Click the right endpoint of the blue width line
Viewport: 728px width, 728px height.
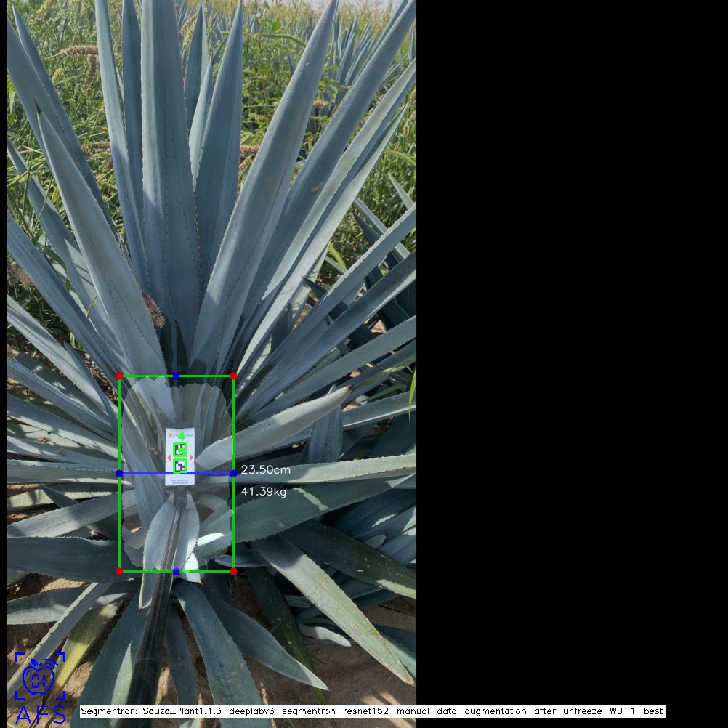click(233, 473)
